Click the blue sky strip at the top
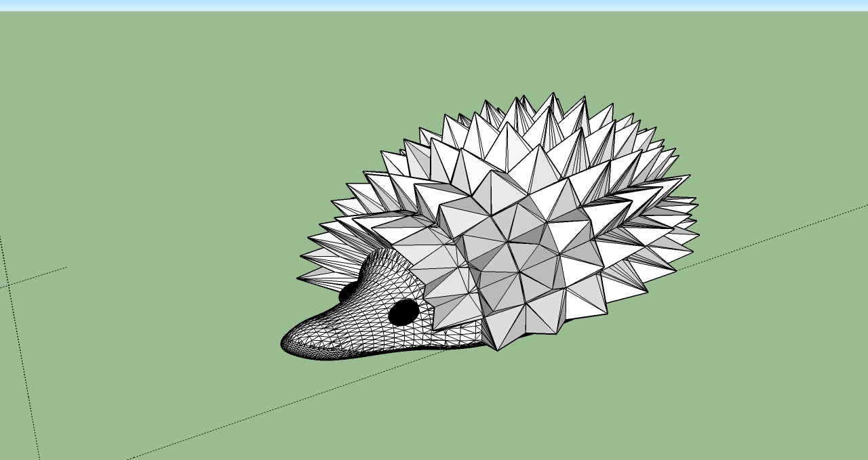 pos(434,5)
